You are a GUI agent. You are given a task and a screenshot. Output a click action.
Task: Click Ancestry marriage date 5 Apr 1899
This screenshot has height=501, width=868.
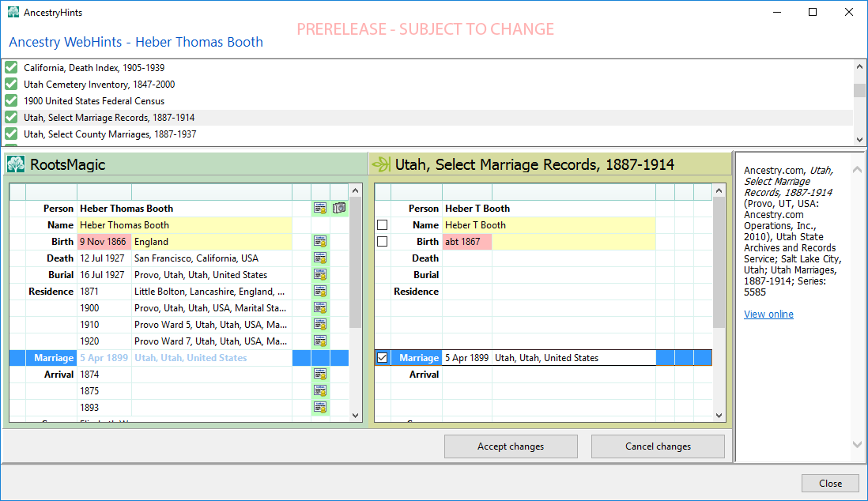[x=466, y=358]
